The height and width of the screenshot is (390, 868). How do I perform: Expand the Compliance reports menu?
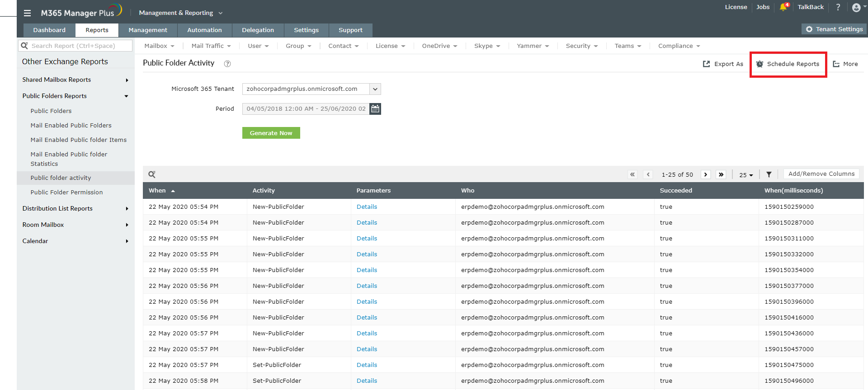click(x=679, y=46)
